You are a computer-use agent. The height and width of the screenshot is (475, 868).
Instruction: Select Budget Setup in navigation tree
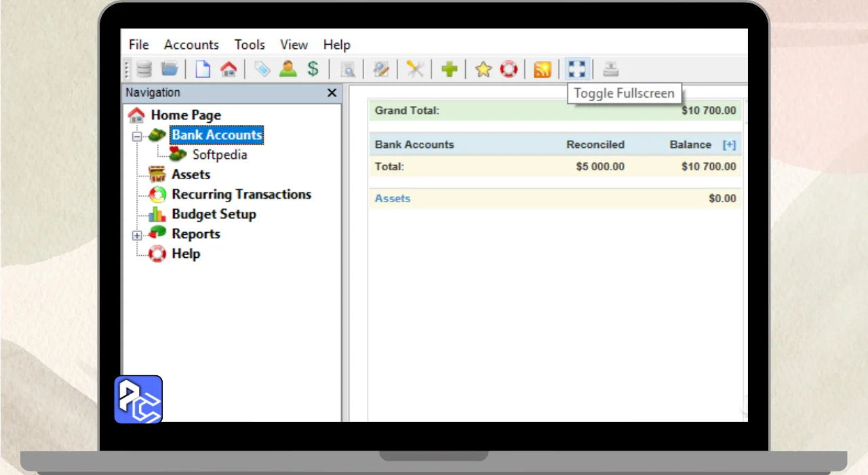[214, 214]
